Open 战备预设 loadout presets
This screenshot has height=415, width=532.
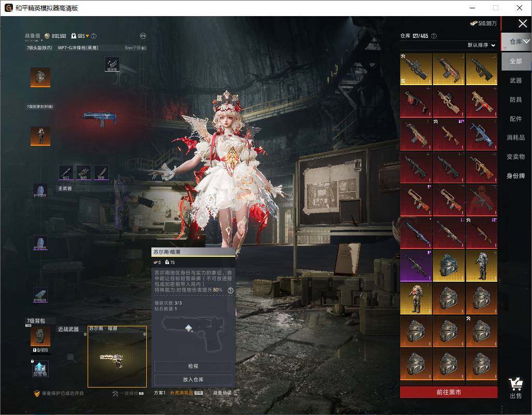coord(222,393)
